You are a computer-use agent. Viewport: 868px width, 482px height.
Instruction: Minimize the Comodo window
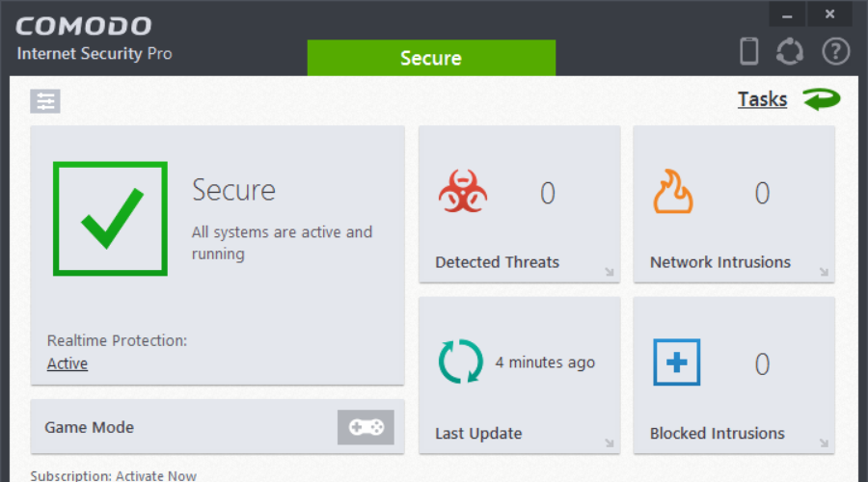point(787,14)
